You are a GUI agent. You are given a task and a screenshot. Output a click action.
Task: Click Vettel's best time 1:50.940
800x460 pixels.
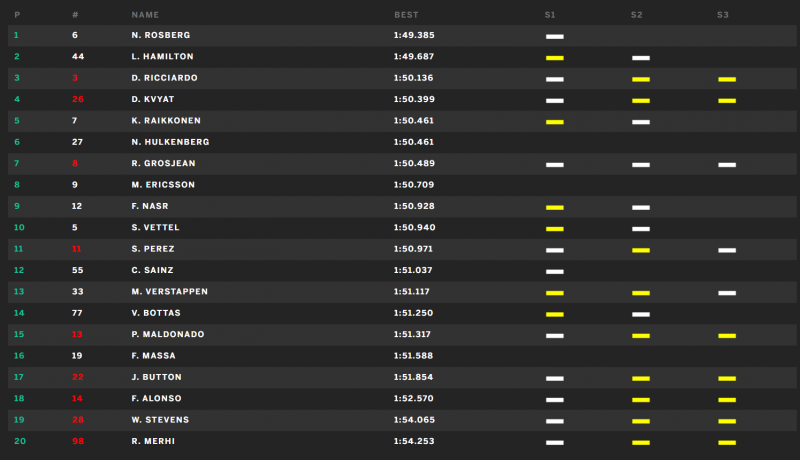[x=414, y=227]
